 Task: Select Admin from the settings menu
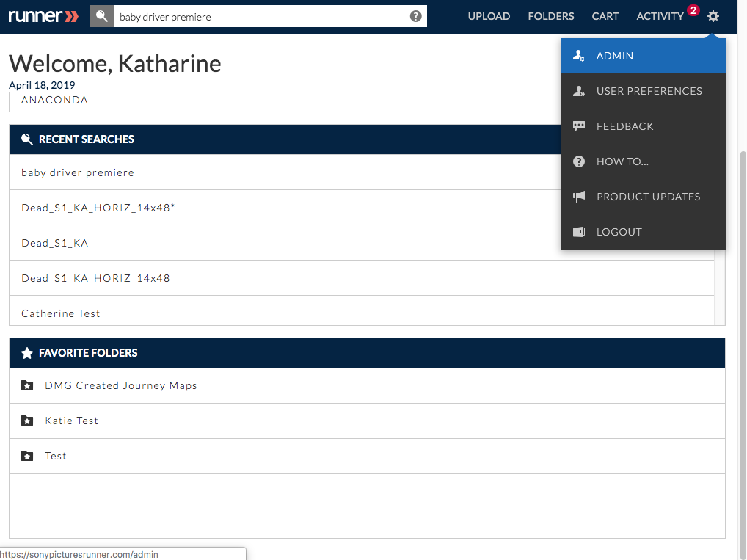coord(643,56)
